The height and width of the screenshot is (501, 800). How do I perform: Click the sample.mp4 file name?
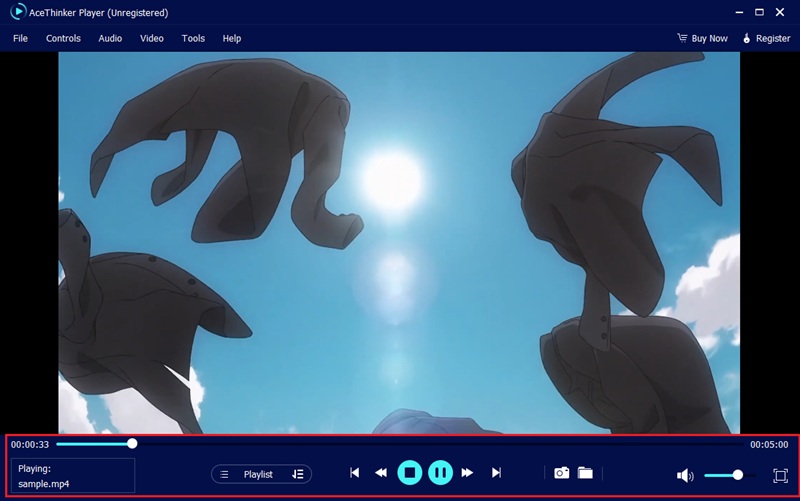pyautogui.click(x=44, y=484)
